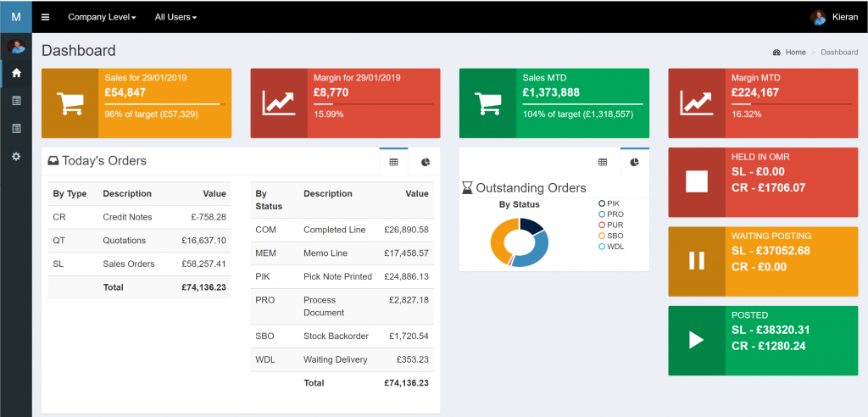Click the chart icon on Margin for 29/01/2019

[279, 103]
